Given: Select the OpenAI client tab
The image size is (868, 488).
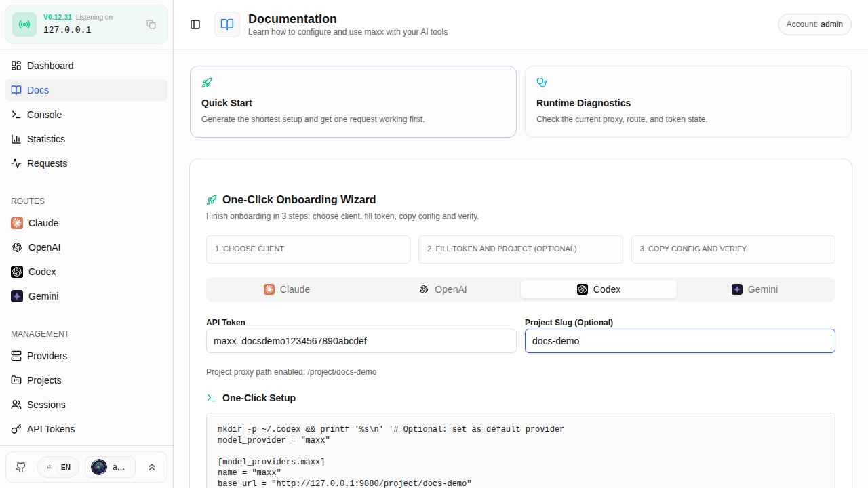Looking at the screenshot, I should coord(443,289).
